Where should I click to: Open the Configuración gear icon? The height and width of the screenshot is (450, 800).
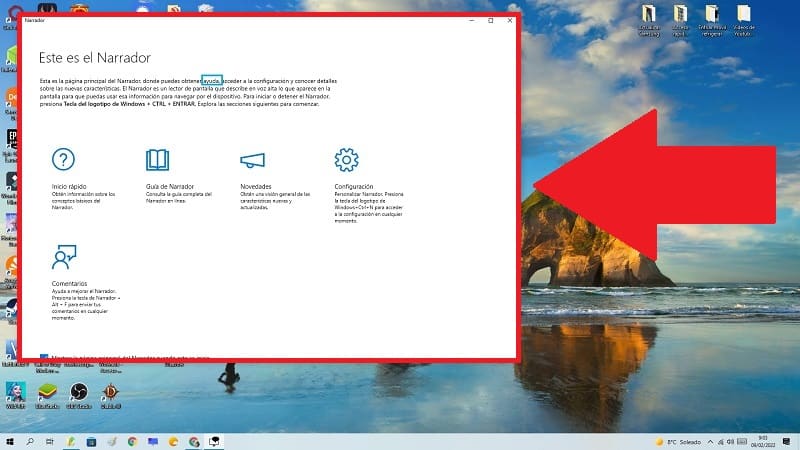(x=346, y=160)
